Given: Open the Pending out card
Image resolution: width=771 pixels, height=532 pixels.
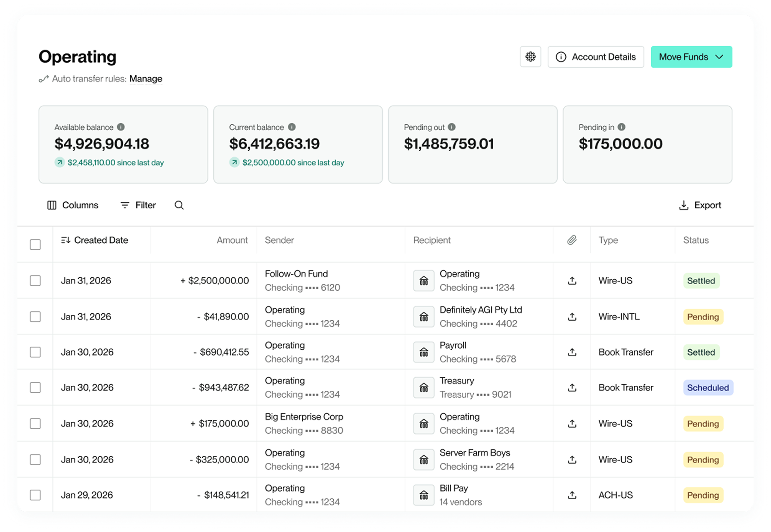Looking at the screenshot, I should pos(473,144).
